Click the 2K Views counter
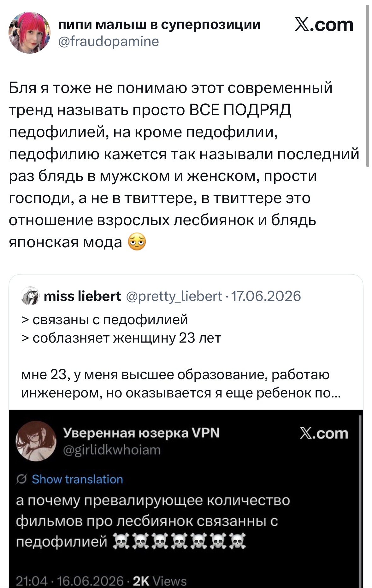The width and height of the screenshot is (372, 588). 160,581
